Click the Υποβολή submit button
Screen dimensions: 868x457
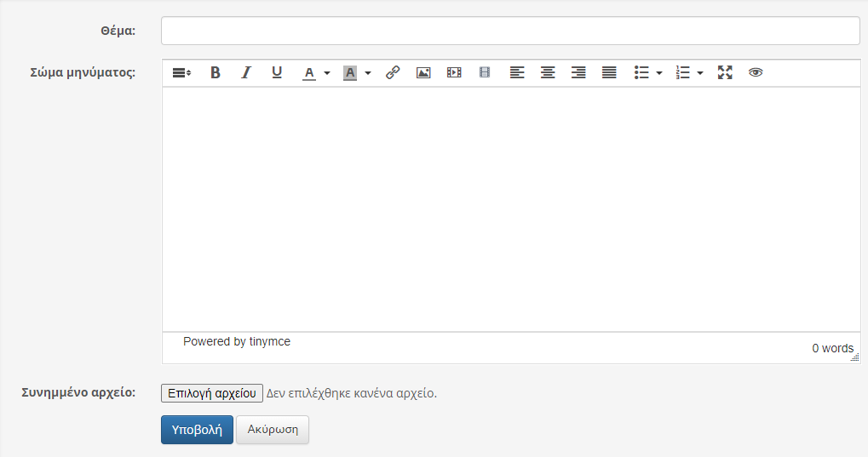coord(197,430)
